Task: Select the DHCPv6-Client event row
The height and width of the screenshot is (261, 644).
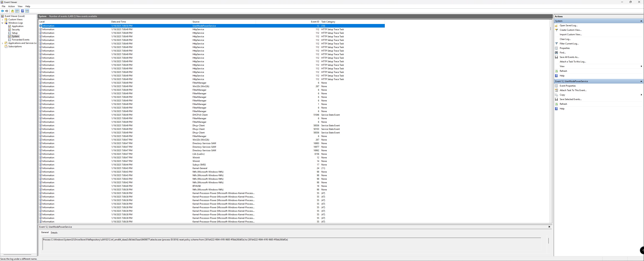Action: coord(211,115)
